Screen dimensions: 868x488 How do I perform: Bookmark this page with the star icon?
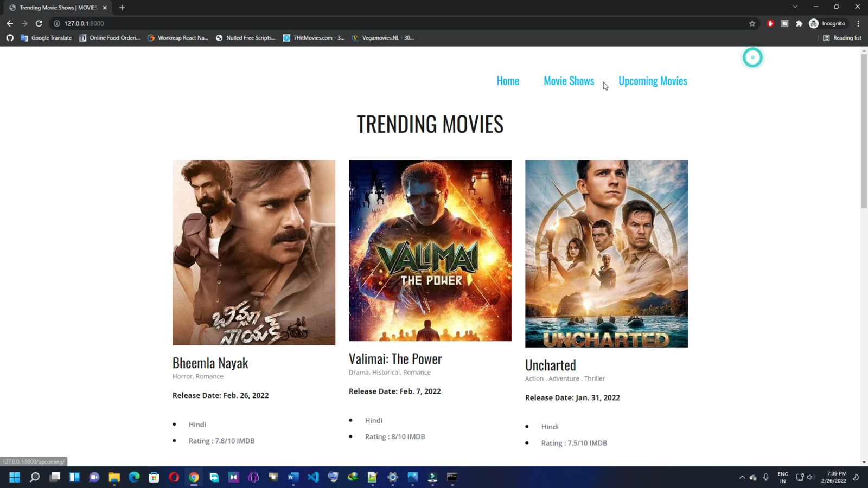[x=752, y=23]
